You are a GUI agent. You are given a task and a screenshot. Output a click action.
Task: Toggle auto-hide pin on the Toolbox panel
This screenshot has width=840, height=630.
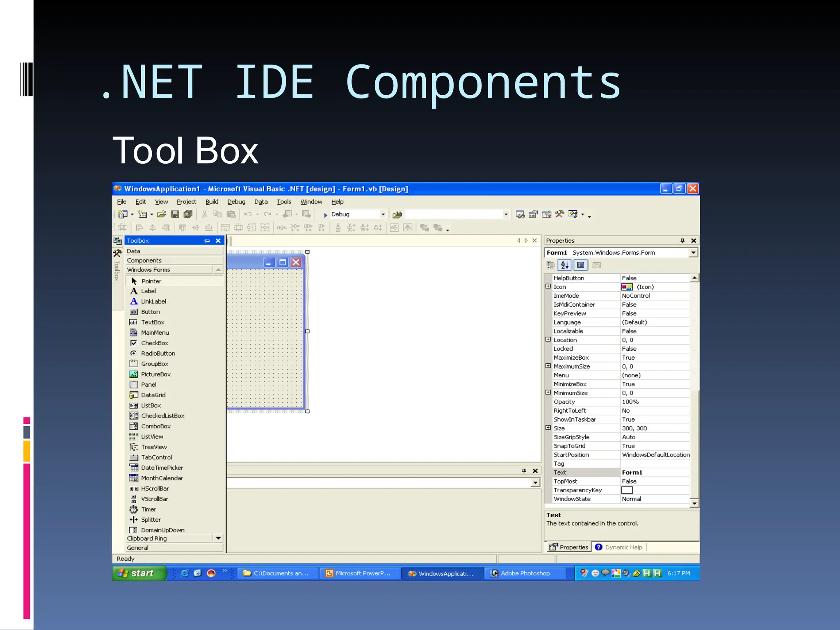coord(207,241)
